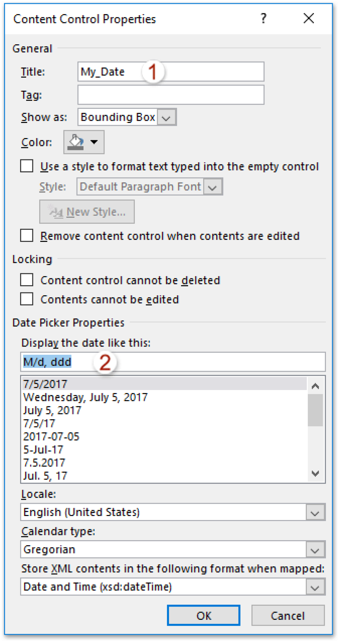Open the Show as dropdown

click(x=167, y=117)
